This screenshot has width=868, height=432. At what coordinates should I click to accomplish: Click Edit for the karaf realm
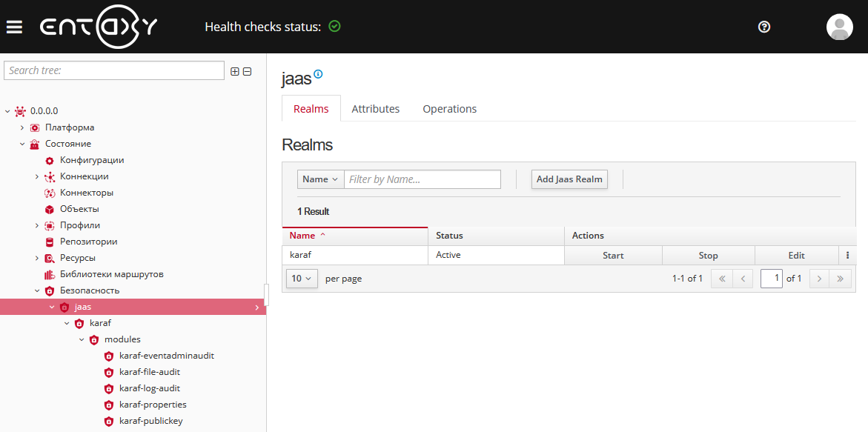coord(796,255)
